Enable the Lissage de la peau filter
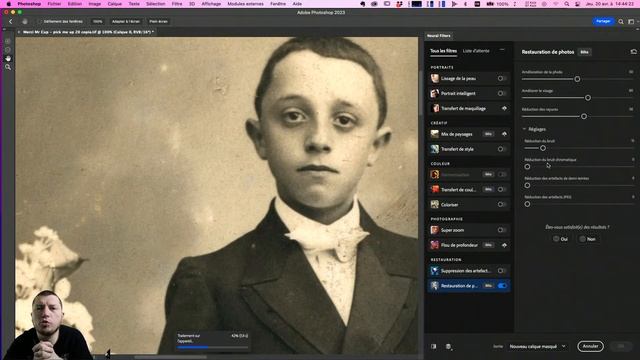Screen dimensions: 640x360 point(502,78)
